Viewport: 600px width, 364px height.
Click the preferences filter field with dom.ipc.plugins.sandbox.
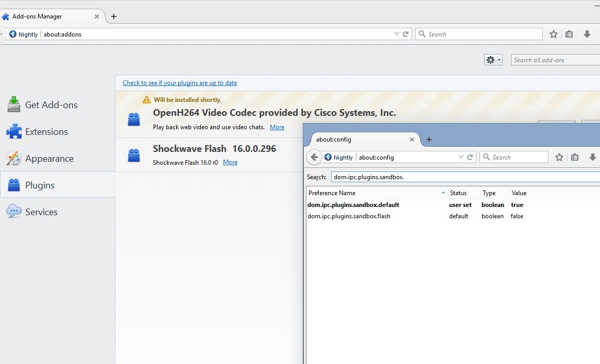click(465, 177)
